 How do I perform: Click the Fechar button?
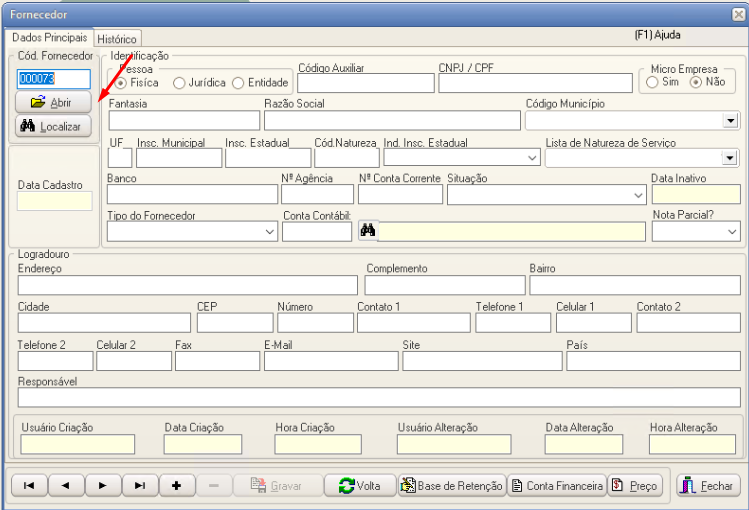click(x=707, y=485)
